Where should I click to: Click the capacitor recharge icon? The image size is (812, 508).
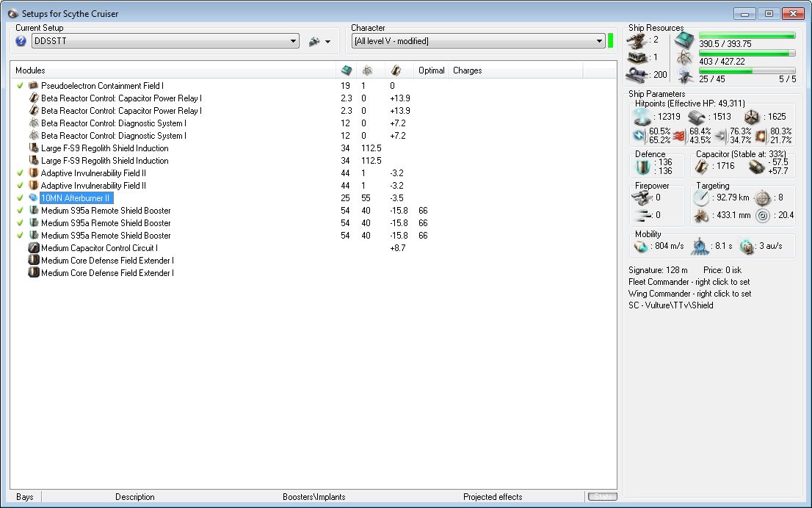pos(756,167)
